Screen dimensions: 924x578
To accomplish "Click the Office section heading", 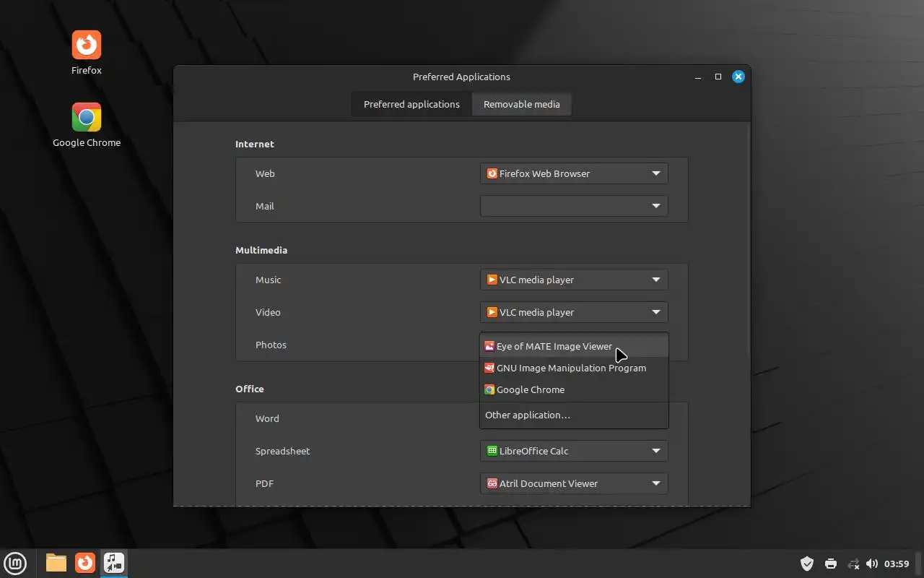I will click(250, 389).
